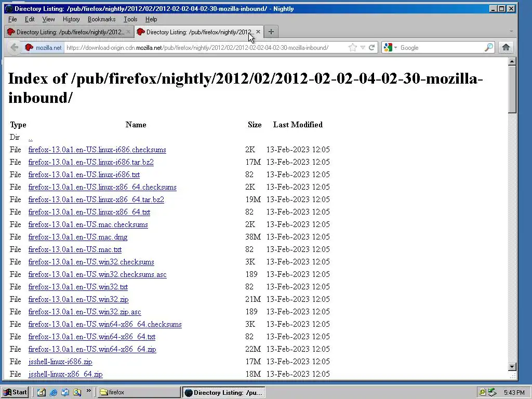The image size is (532, 399).
Task: Open firefox-13.0a1.en-US.win32.zip.asc link
Action: pos(85,312)
